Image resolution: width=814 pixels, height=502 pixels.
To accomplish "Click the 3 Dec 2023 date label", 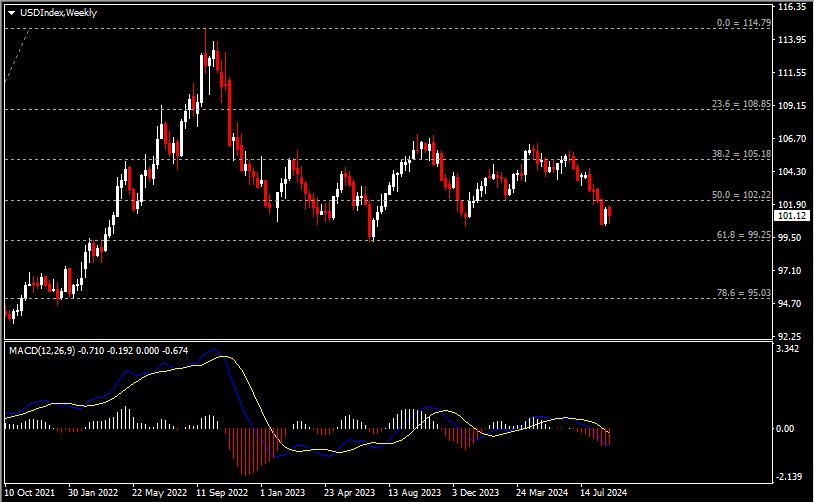I will [475, 492].
